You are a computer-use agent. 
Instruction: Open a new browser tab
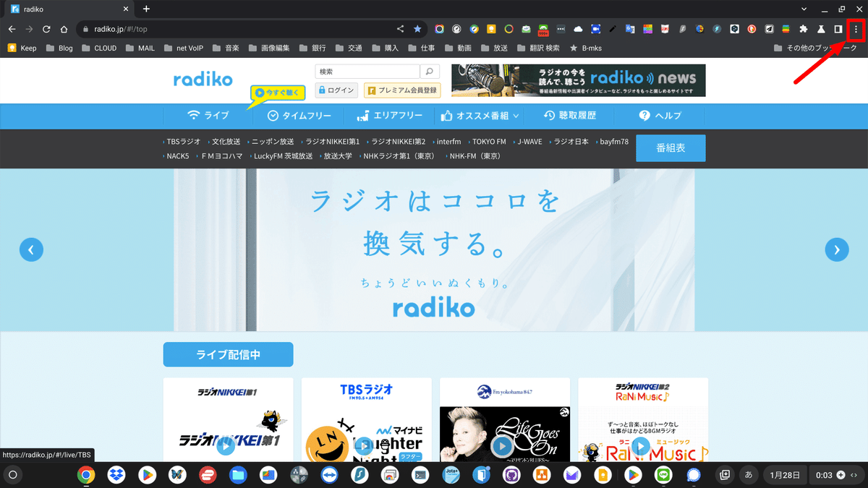tap(146, 9)
